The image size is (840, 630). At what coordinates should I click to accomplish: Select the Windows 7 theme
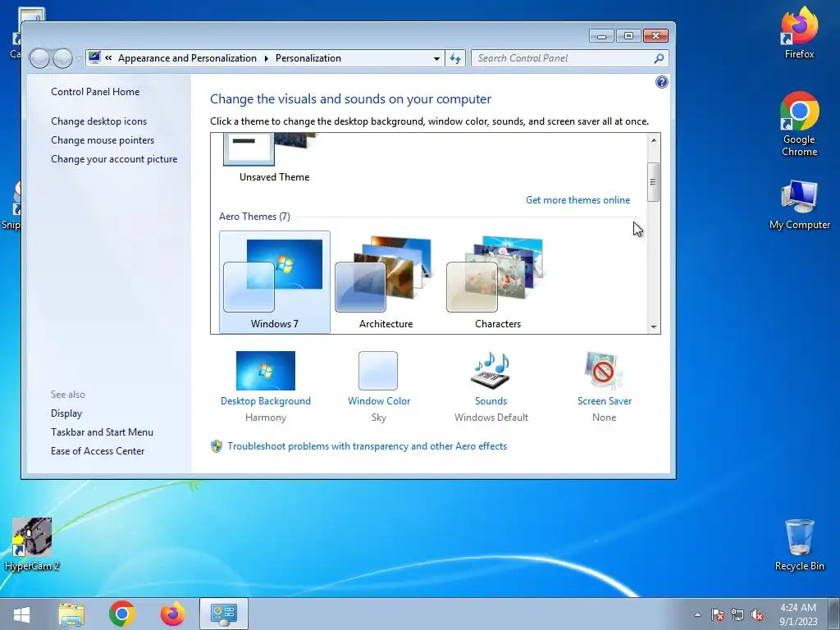[x=274, y=282]
